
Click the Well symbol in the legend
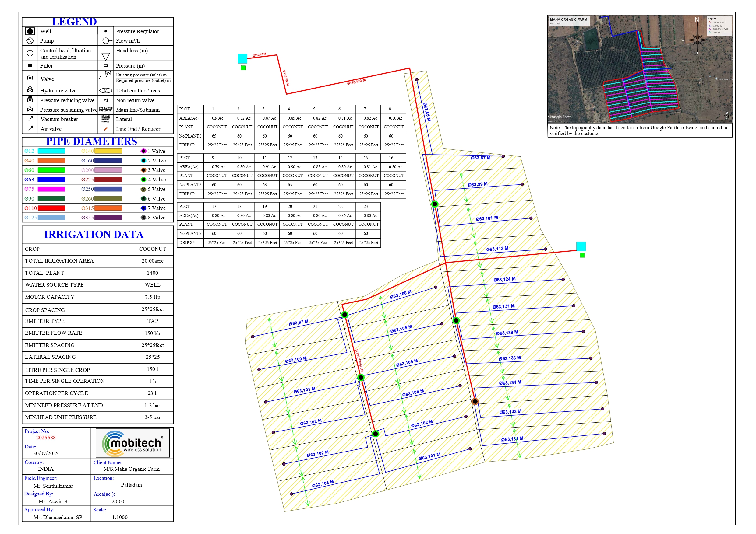click(30, 31)
